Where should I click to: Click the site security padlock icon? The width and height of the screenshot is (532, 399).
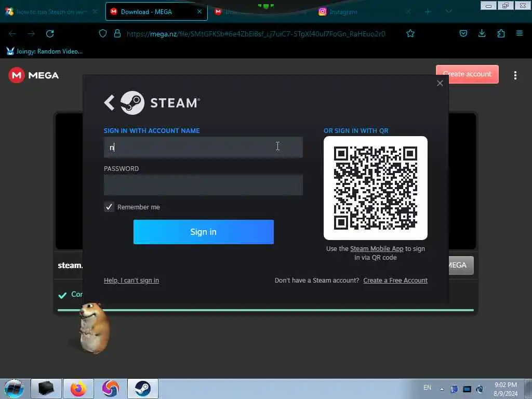coord(117,34)
